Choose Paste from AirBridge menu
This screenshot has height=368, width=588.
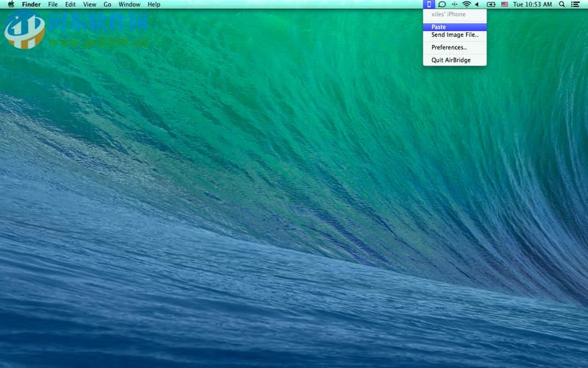click(455, 26)
